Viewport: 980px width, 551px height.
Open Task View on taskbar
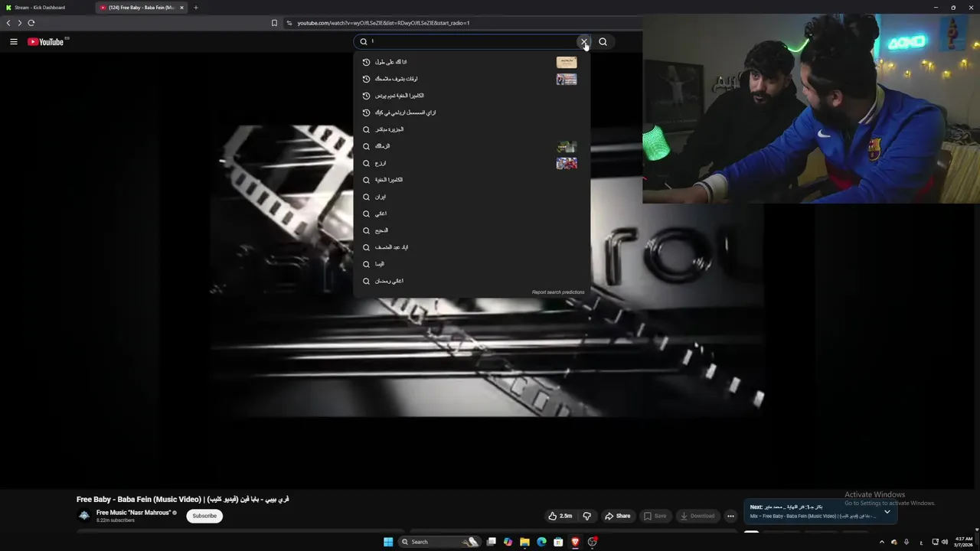point(491,542)
